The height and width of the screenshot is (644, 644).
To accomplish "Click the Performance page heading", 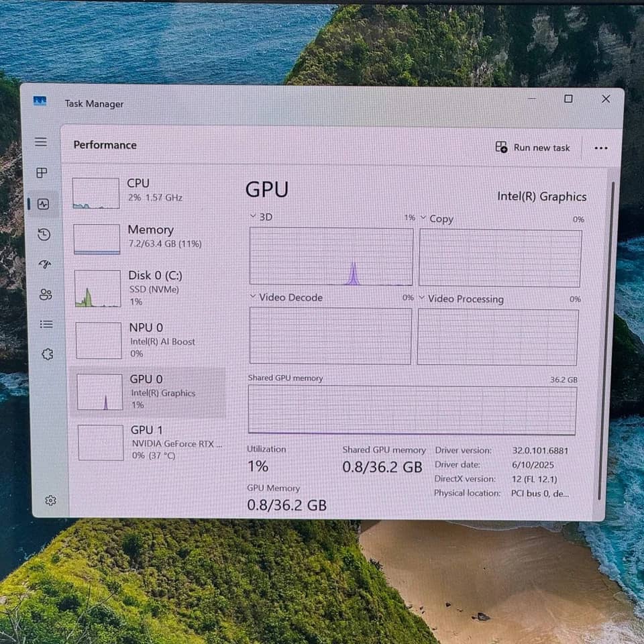I will coord(105,145).
